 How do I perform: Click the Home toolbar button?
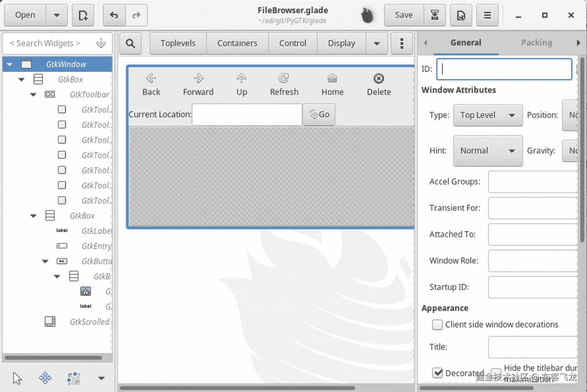coord(332,85)
